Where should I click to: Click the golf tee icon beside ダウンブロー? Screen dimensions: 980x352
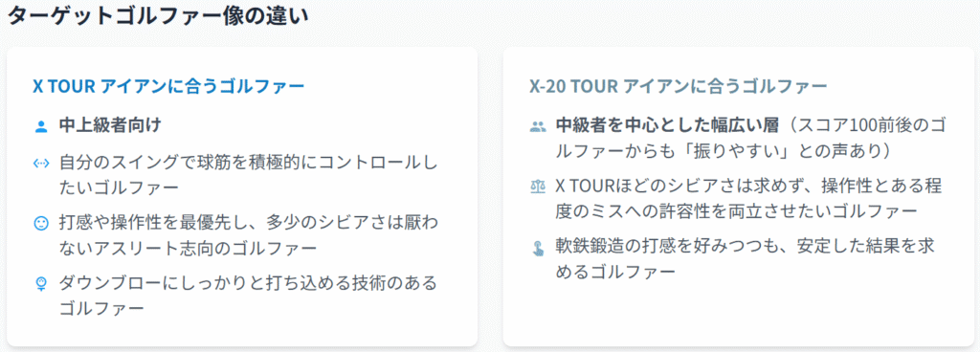pyautogui.click(x=40, y=285)
